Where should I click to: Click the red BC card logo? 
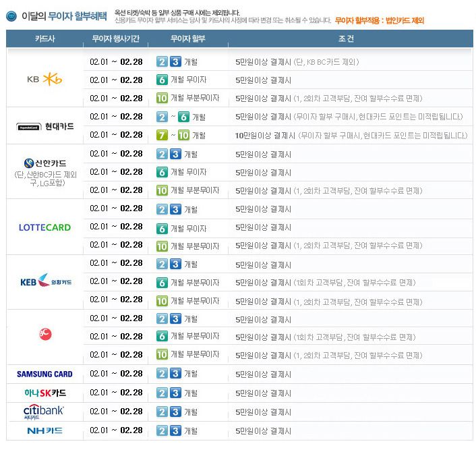tap(45, 334)
